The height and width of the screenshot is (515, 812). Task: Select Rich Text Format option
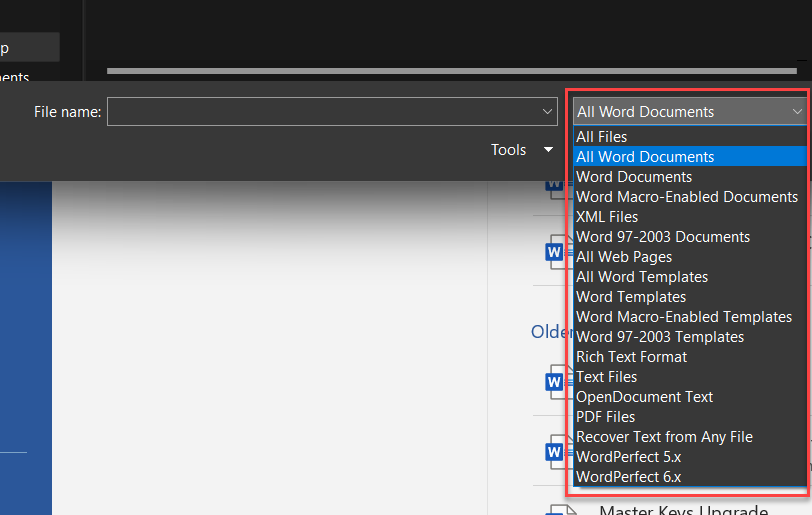tap(690, 357)
